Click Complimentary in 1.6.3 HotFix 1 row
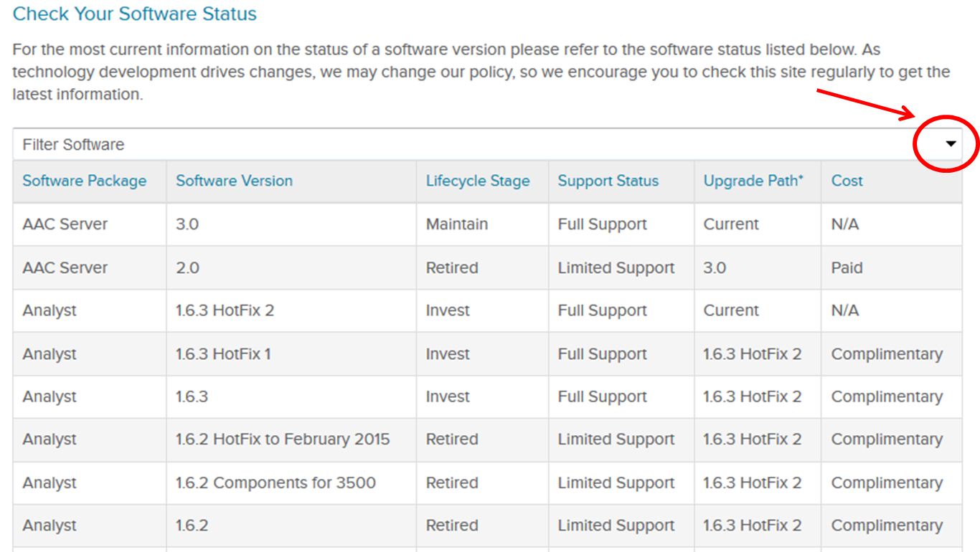 click(887, 354)
